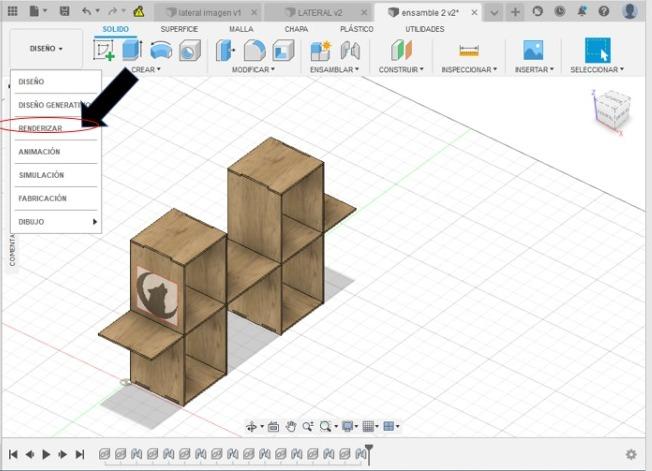Expand the DIBUJO submenu arrow
The width and height of the screenshot is (652, 471).
pos(95,221)
